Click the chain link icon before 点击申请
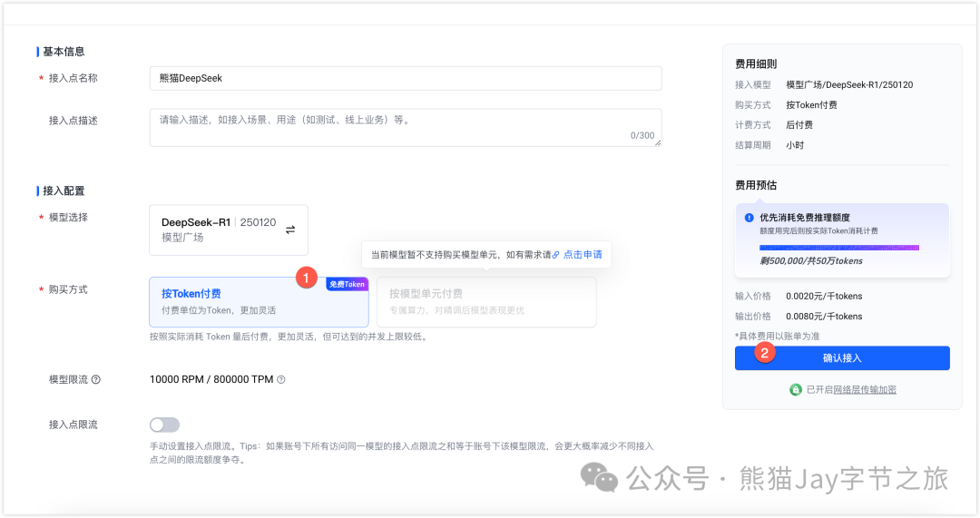 (x=556, y=255)
